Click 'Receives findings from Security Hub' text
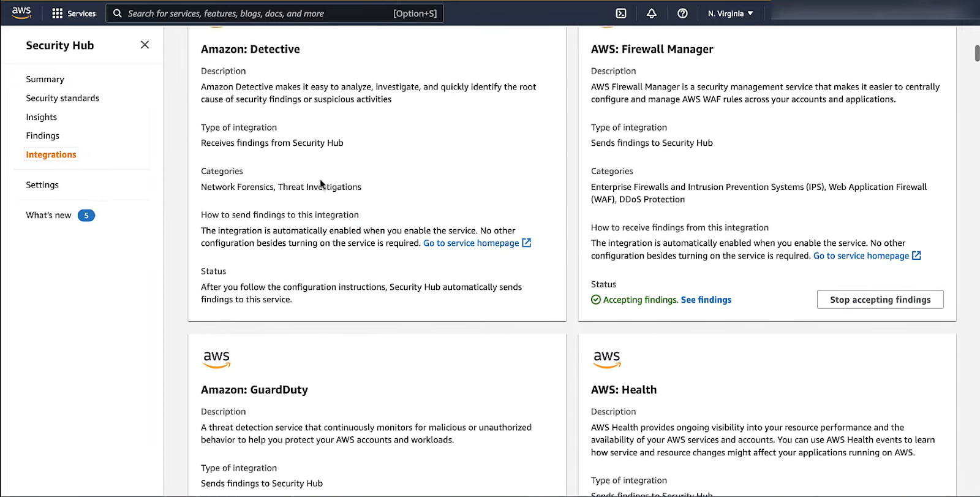The width and height of the screenshot is (980, 497). coord(272,143)
